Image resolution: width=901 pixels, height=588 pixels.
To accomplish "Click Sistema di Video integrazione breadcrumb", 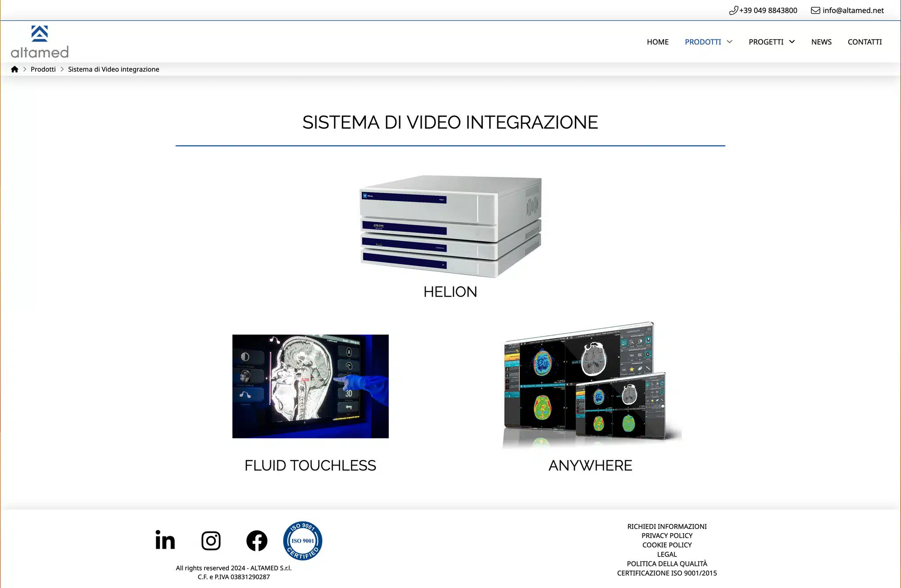I will (114, 69).
